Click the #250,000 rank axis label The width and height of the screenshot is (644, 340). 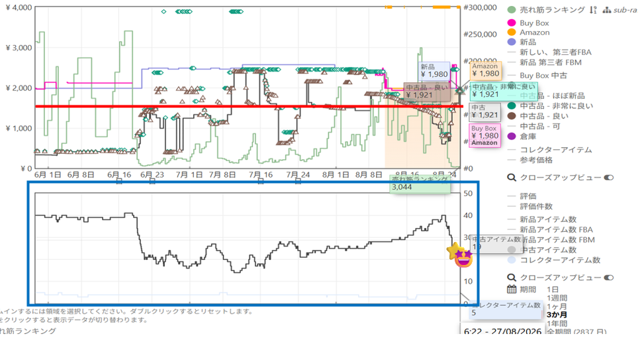pos(480,34)
